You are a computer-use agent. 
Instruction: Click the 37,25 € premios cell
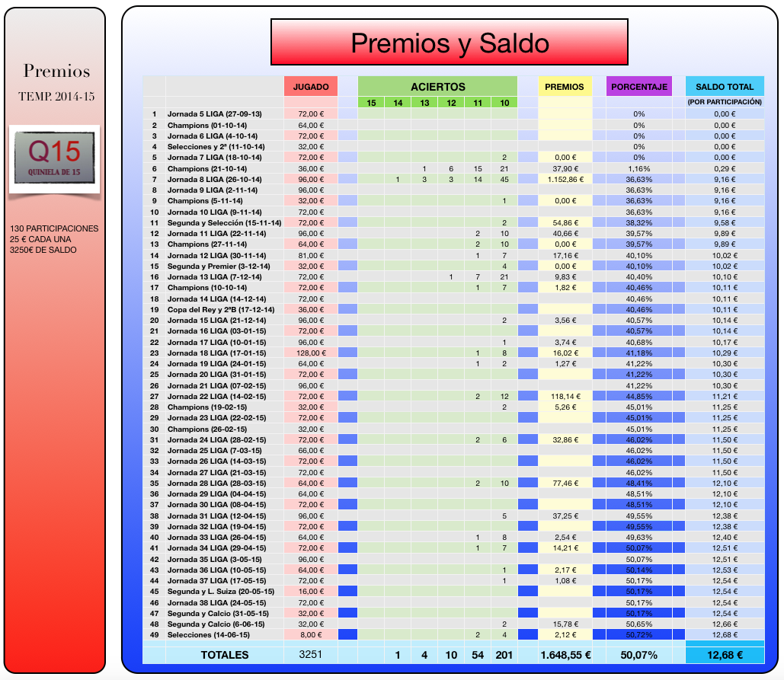[565, 516]
